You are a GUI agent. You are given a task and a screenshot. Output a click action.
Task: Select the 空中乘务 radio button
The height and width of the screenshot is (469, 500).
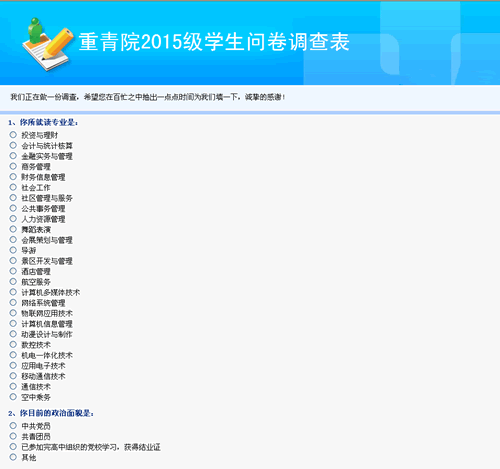point(13,397)
